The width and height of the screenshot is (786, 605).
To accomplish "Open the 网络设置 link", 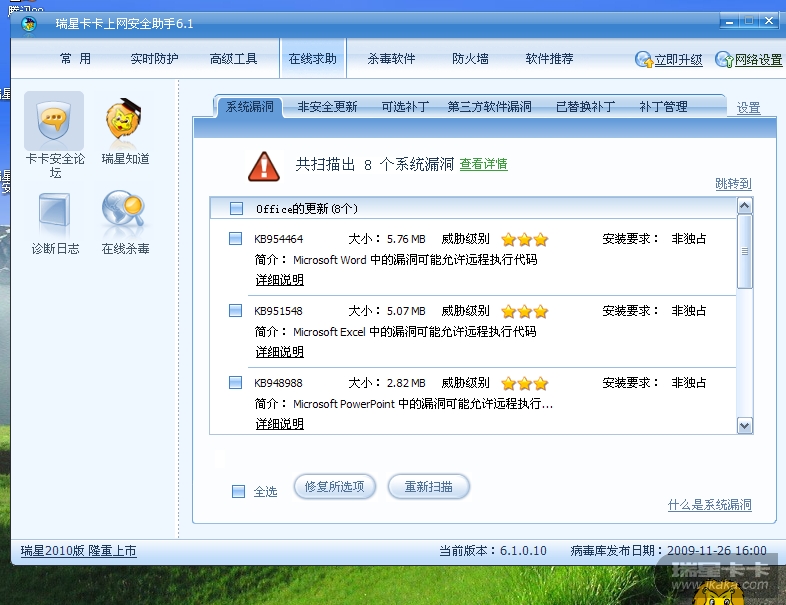I will [758, 60].
